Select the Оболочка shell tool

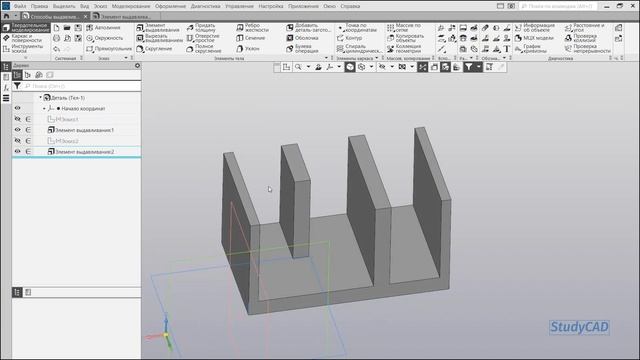click(302, 38)
